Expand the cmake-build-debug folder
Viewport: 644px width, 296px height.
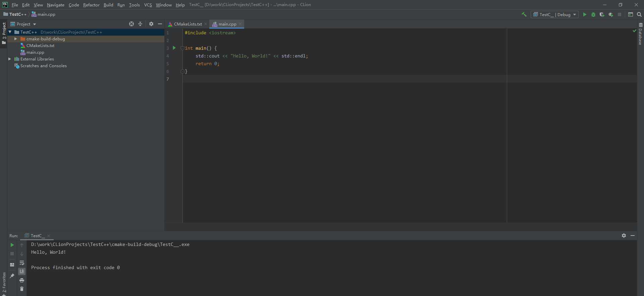pos(16,39)
